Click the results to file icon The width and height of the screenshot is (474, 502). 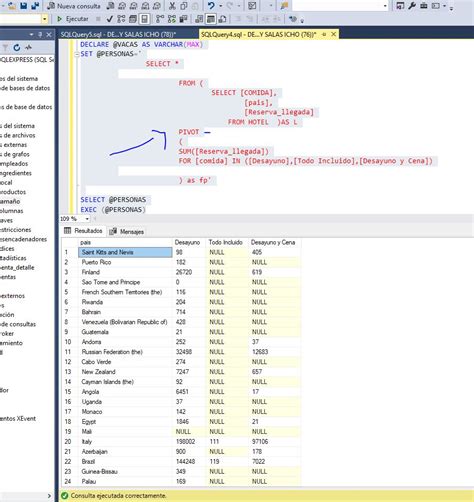222,19
